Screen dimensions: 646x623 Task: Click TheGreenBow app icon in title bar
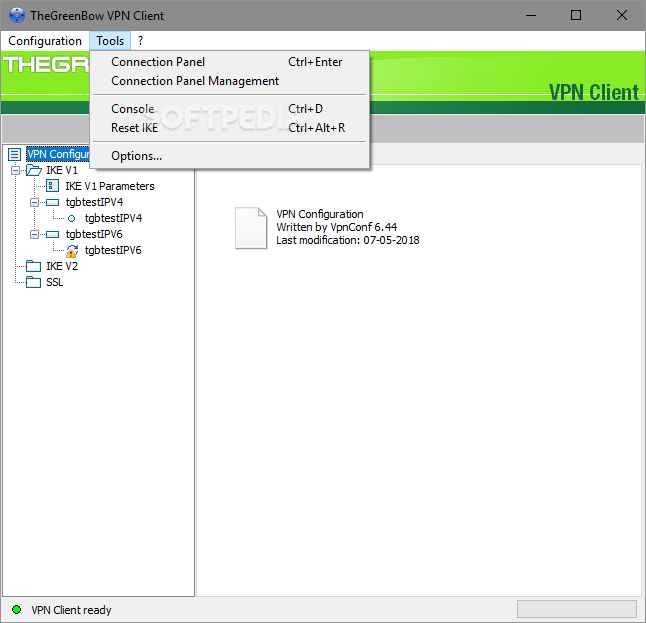[x=16, y=15]
